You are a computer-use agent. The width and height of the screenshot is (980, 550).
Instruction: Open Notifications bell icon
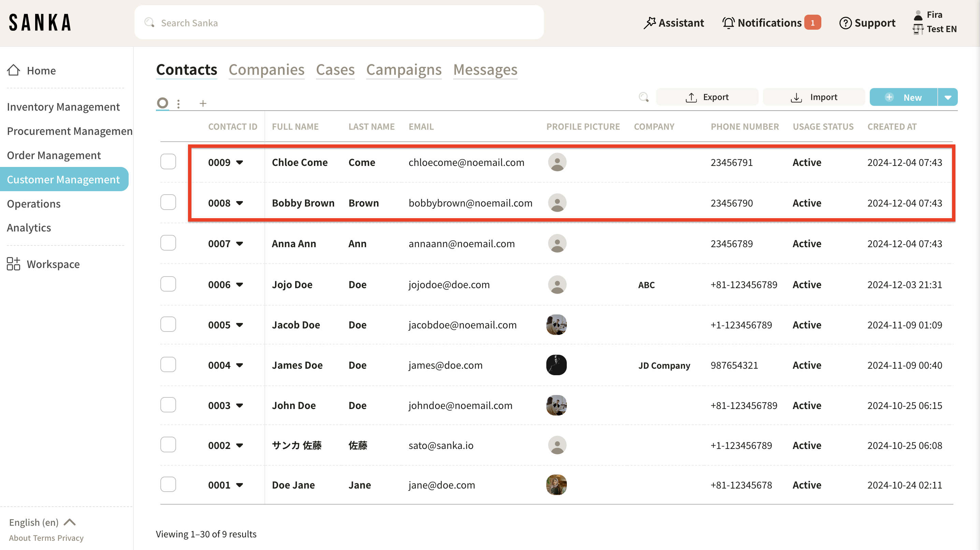coord(728,23)
